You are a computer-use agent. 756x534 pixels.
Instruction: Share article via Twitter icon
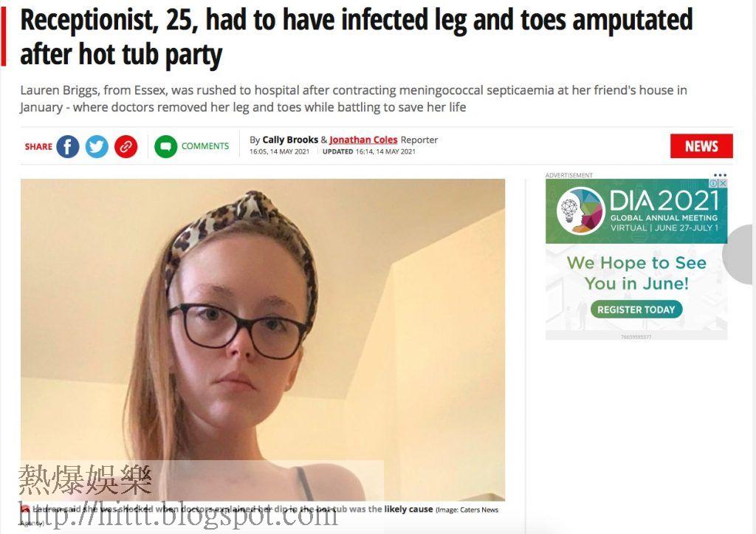coord(97,146)
